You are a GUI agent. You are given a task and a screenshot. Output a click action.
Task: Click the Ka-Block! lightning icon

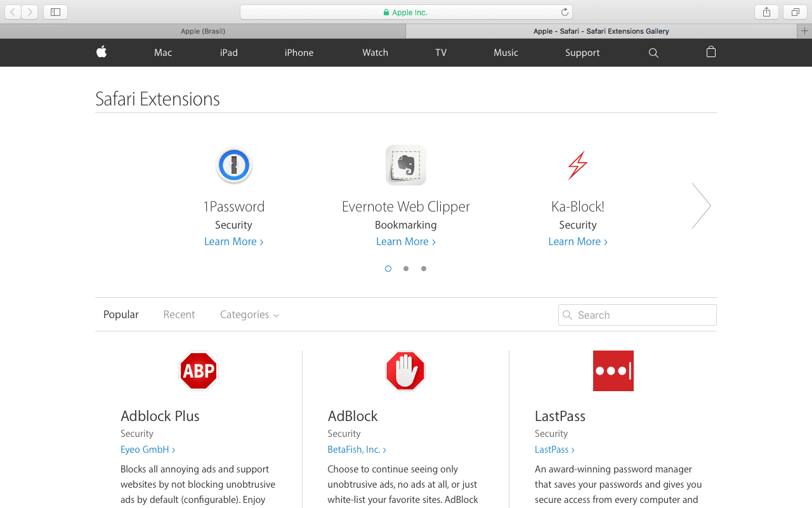pyautogui.click(x=577, y=165)
